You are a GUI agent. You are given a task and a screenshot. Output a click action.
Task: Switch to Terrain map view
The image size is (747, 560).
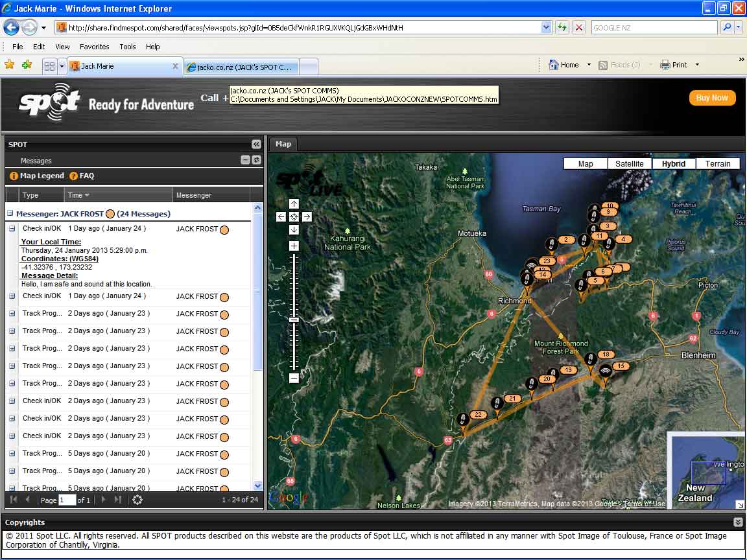point(718,164)
